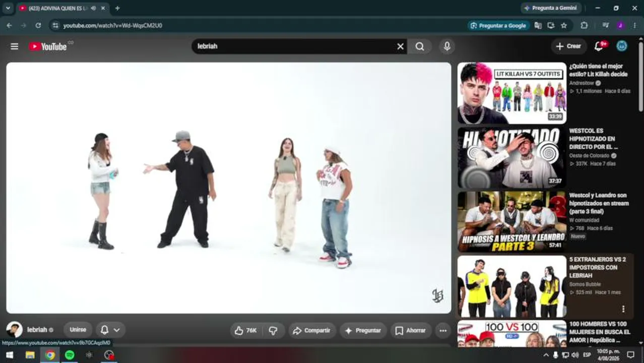Click the Nuevo badge on Westcol y Leandro video
The width and height of the screenshot is (644, 363).
(x=578, y=236)
